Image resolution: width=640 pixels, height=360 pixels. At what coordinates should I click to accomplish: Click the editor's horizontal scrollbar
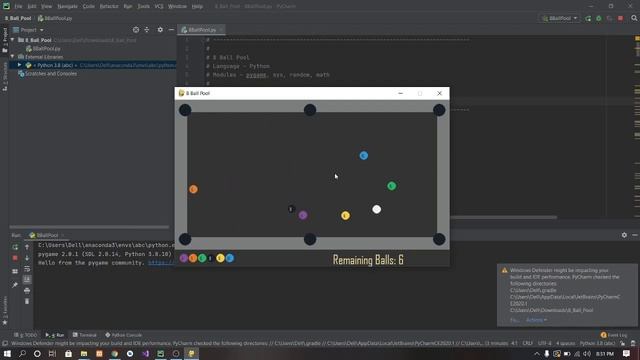pyautogui.click(x=503, y=217)
